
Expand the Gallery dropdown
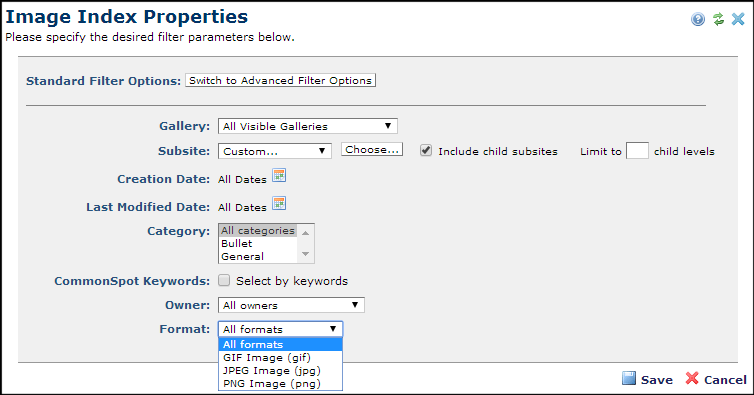308,126
